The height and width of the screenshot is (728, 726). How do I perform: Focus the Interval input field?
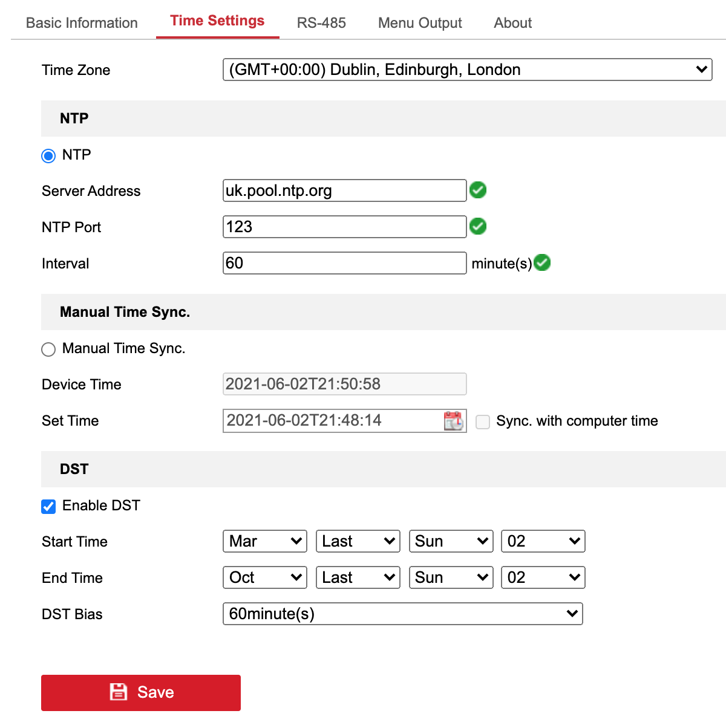pyautogui.click(x=344, y=263)
